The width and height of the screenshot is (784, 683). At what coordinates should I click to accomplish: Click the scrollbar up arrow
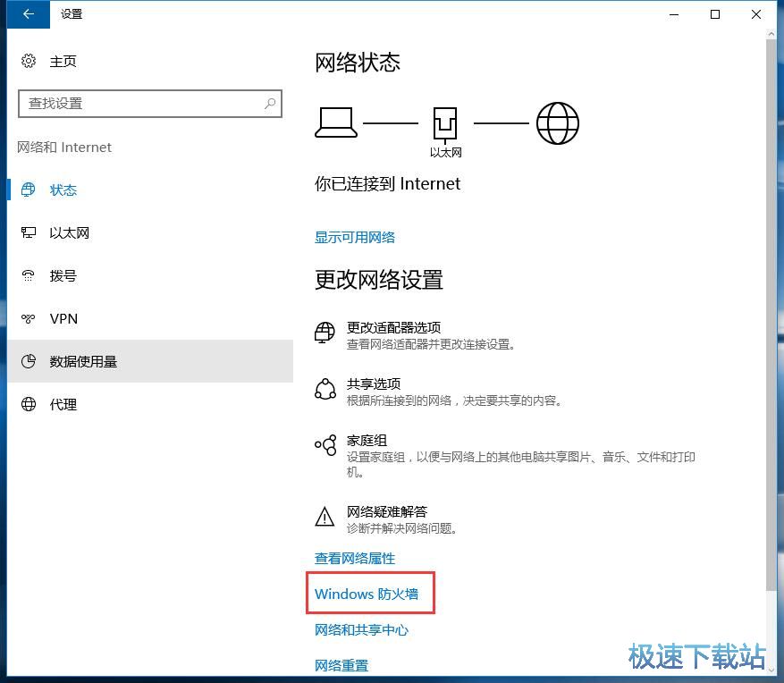(x=771, y=34)
